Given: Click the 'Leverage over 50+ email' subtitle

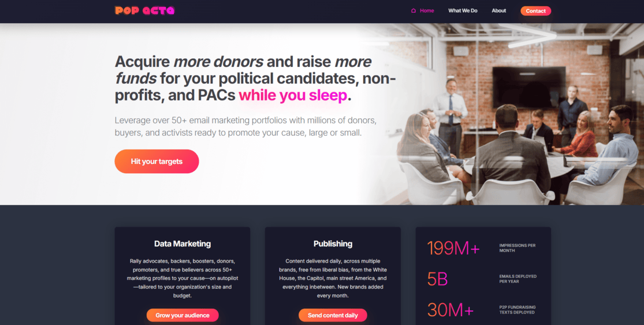Looking at the screenshot, I should (245, 127).
